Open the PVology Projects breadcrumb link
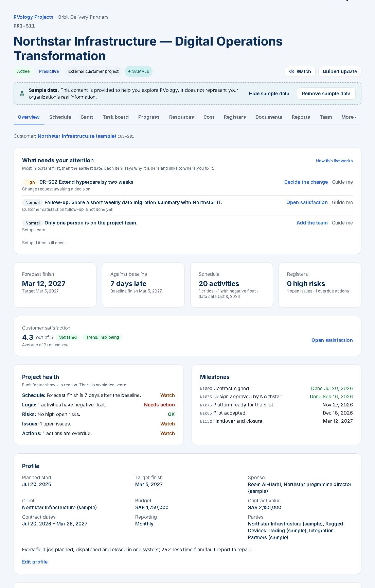The width and height of the screenshot is (375, 588). (34, 17)
